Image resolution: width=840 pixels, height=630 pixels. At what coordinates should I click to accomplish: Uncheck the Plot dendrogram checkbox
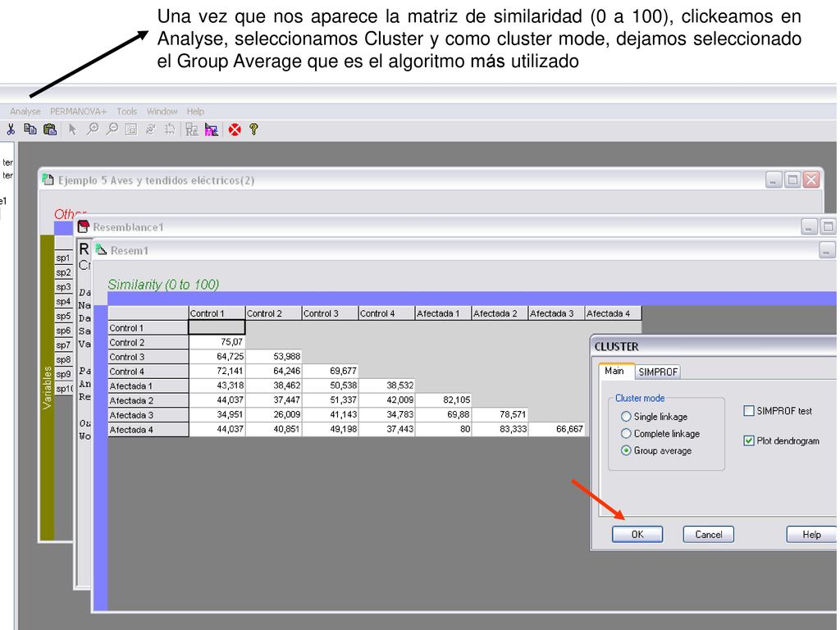pyautogui.click(x=749, y=441)
